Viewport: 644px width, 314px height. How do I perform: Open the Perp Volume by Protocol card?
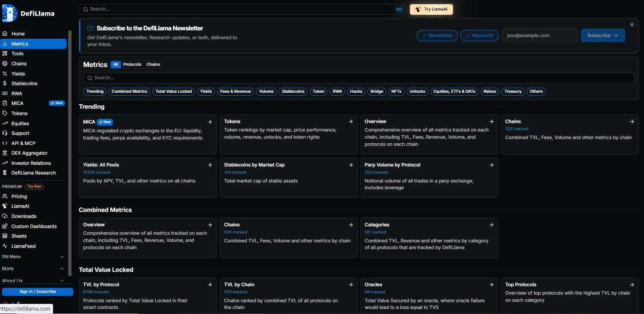[429, 178]
